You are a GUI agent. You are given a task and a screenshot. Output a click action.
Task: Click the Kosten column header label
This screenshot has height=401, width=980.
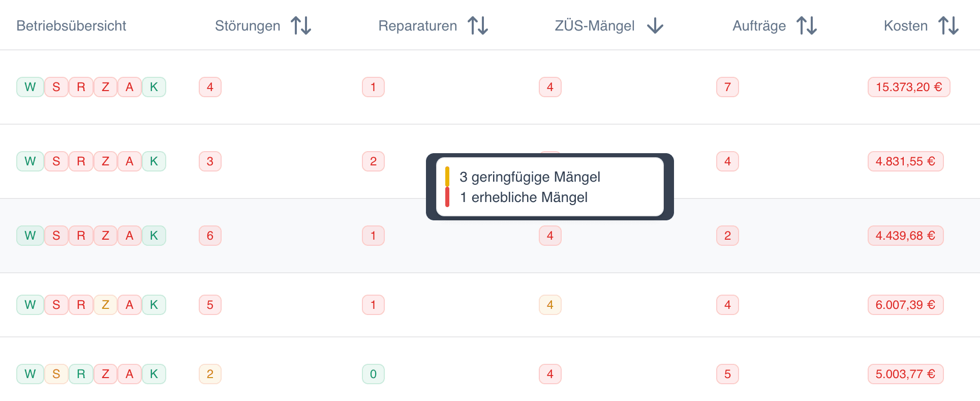(x=905, y=26)
